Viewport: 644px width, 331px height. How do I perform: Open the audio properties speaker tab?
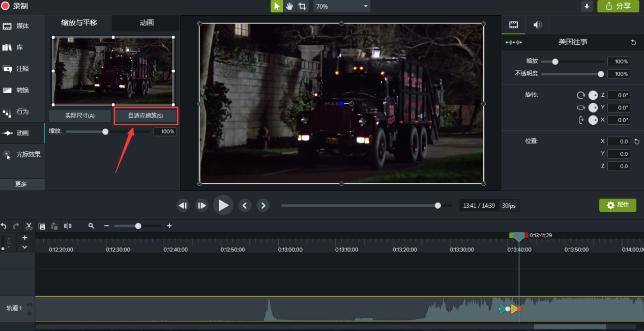coord(537,24)
